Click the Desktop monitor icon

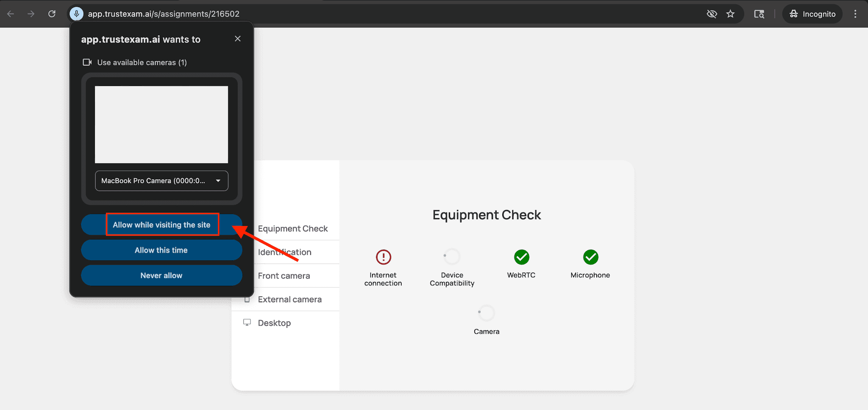click(x=247, y=323)
